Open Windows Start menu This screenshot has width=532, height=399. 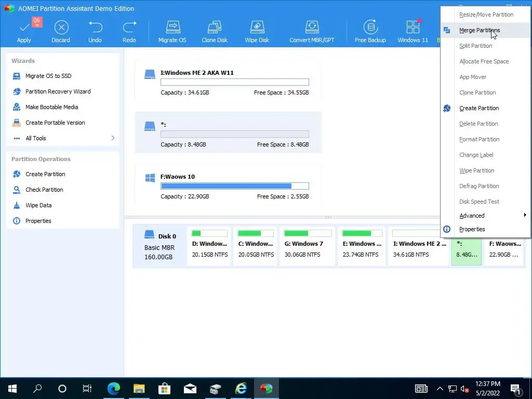click(x=12, y=388)
